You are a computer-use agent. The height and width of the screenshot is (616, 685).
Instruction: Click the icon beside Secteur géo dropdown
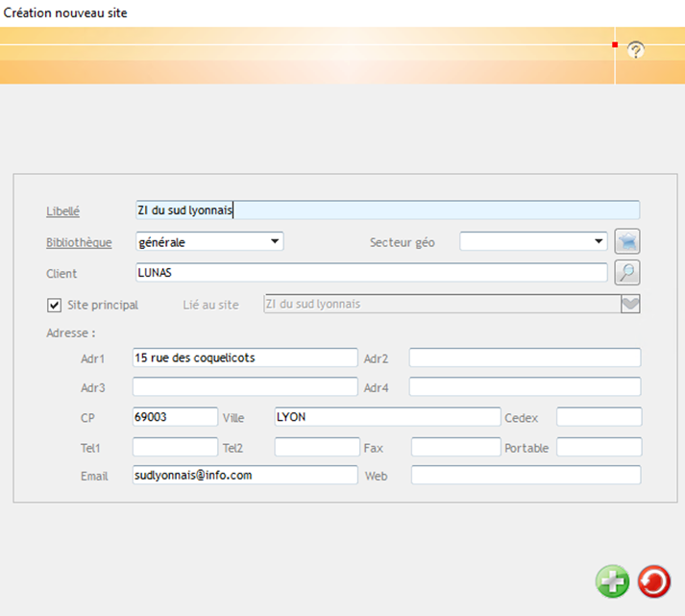pyautogui.click(x=627, y=242)
